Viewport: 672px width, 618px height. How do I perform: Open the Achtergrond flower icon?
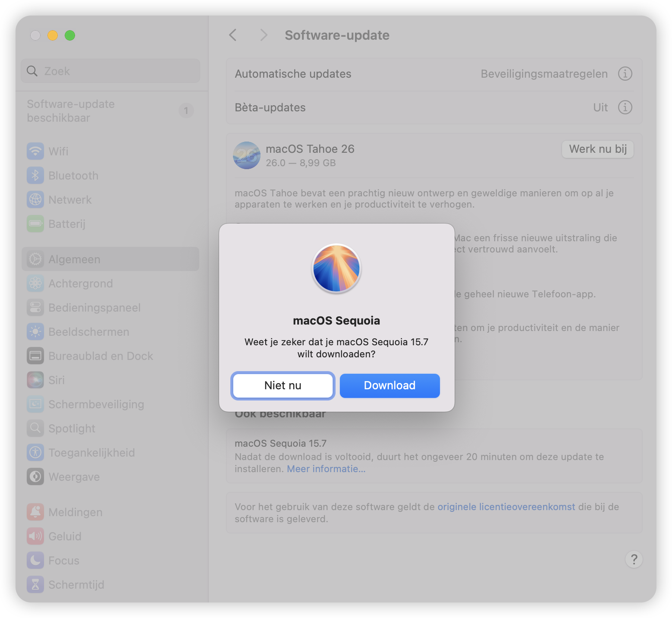point(35,284)
